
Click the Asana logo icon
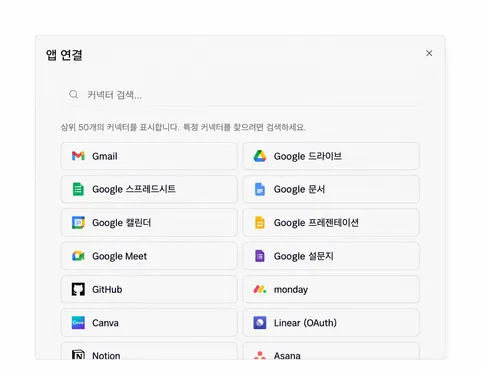click(260, 355)
